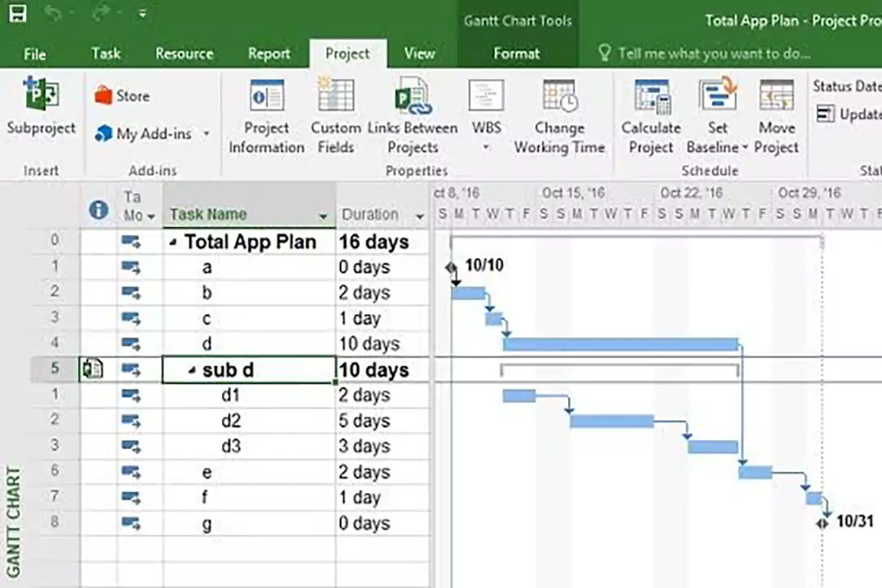Open the Task Name column filter dropdown
This screenshot has height=588, width=882.
[323, 216]
